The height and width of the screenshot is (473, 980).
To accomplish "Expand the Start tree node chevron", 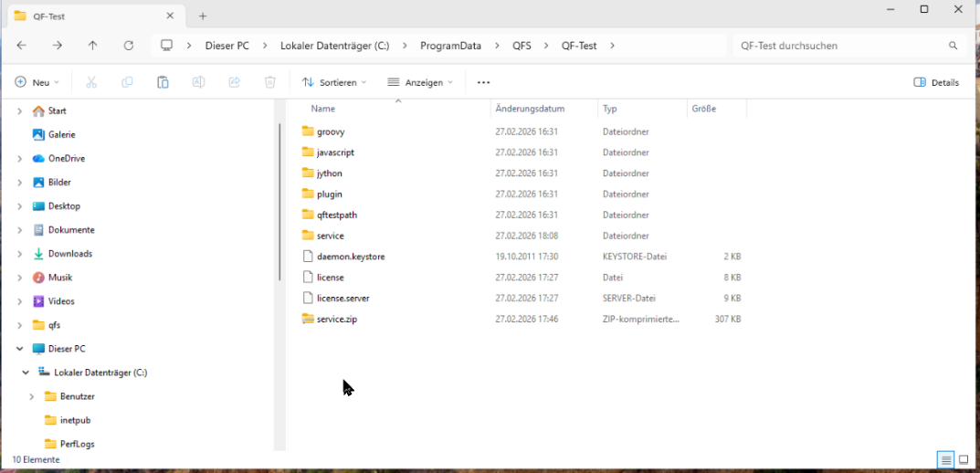I will point(19,111).
